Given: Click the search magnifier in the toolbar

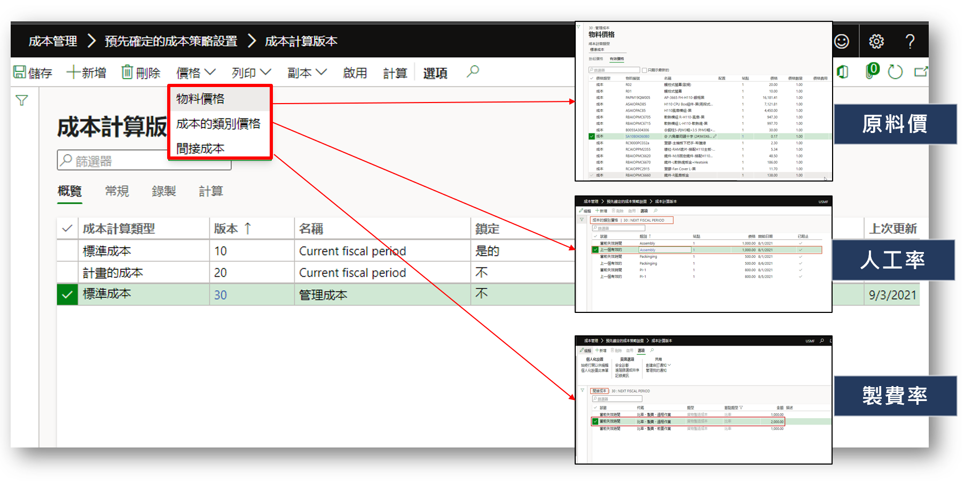Looking at the screenshot, I should pos(472,72).
